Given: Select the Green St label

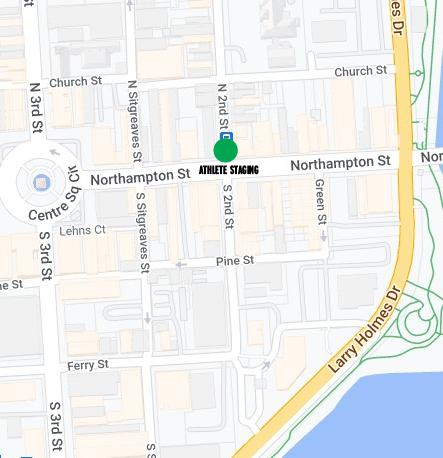Looking at the screenshot, I should coord(321,202).
